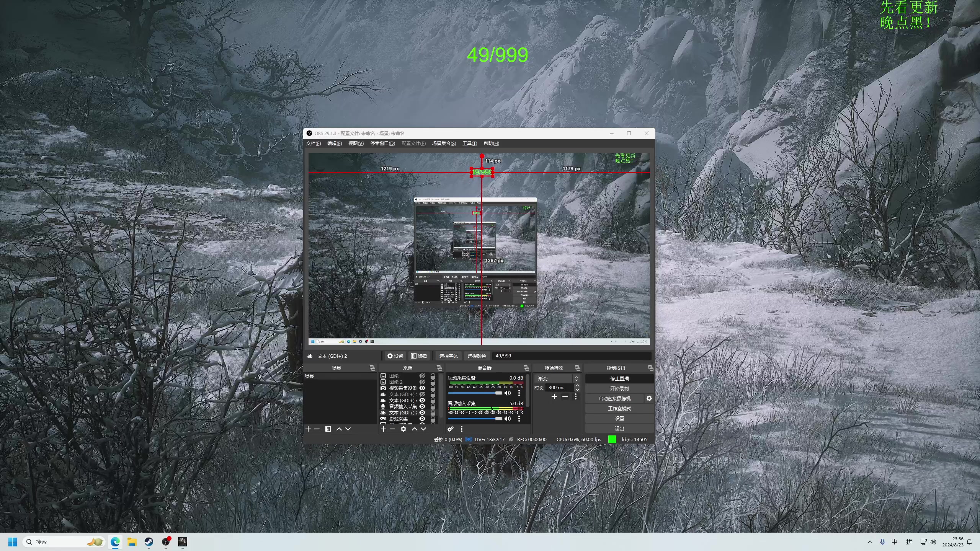Select 场景 item in scenes list
Viewport: 980px width, 551px height.
coord(340,376)
